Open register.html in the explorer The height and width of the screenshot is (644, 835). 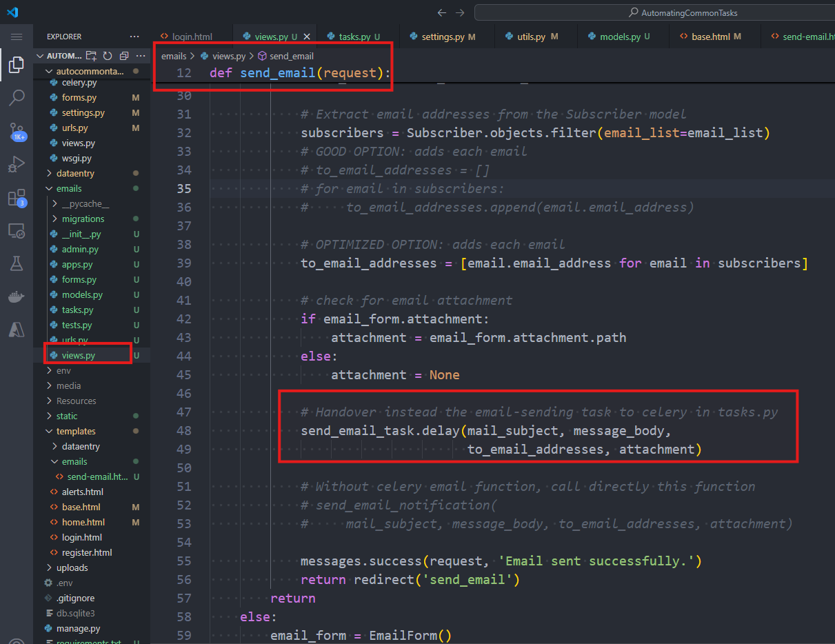[x=92, y=552]
